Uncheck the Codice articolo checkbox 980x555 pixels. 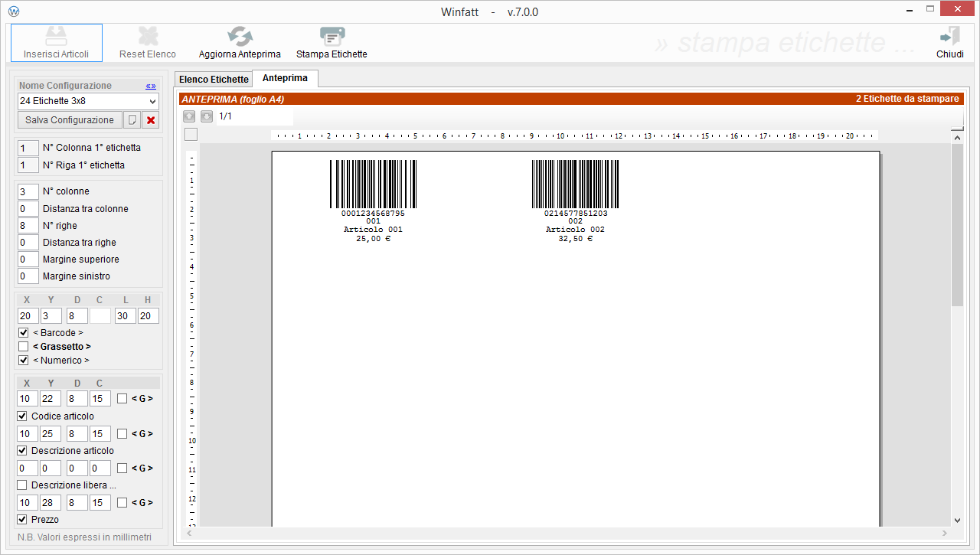click(22, 416)
